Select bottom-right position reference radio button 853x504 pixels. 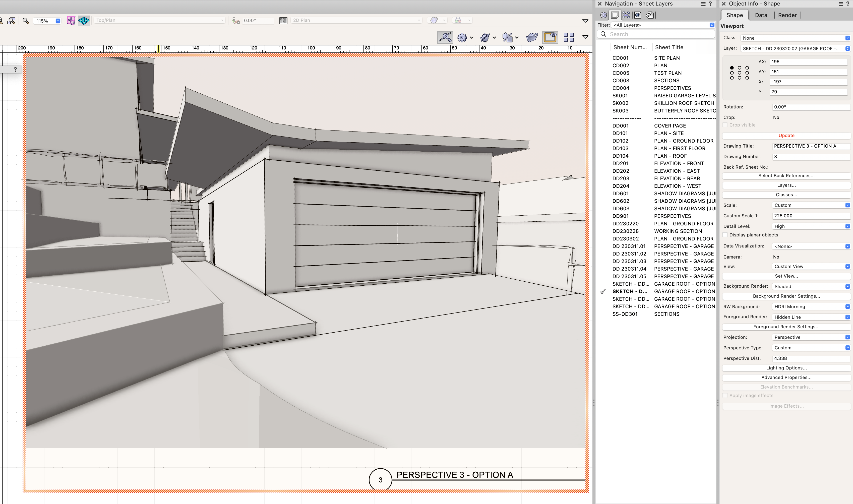point(747,78)
